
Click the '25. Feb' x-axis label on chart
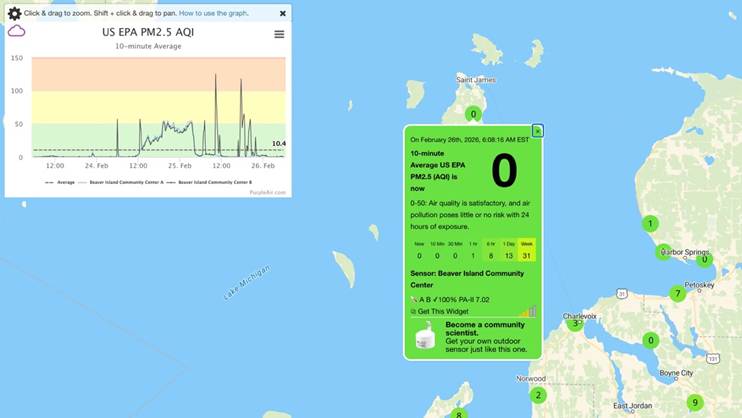pos(180,166)
